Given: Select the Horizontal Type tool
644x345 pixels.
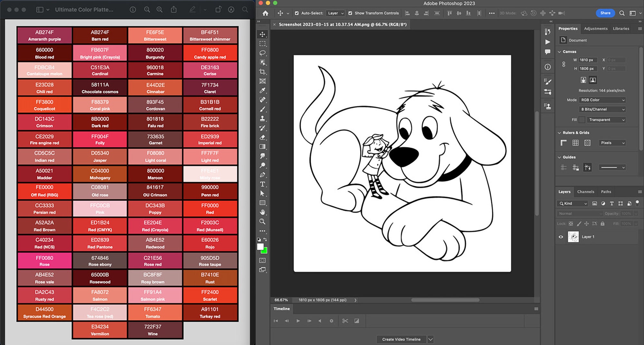Looking at the screenshot, I should coord(263,184).
